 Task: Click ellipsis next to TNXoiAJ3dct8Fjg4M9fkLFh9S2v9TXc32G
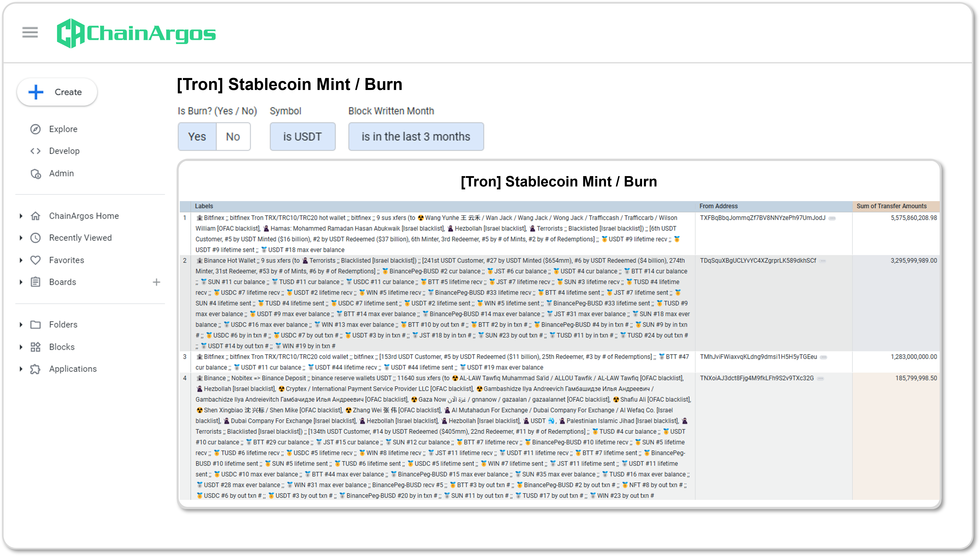point(820,378)
